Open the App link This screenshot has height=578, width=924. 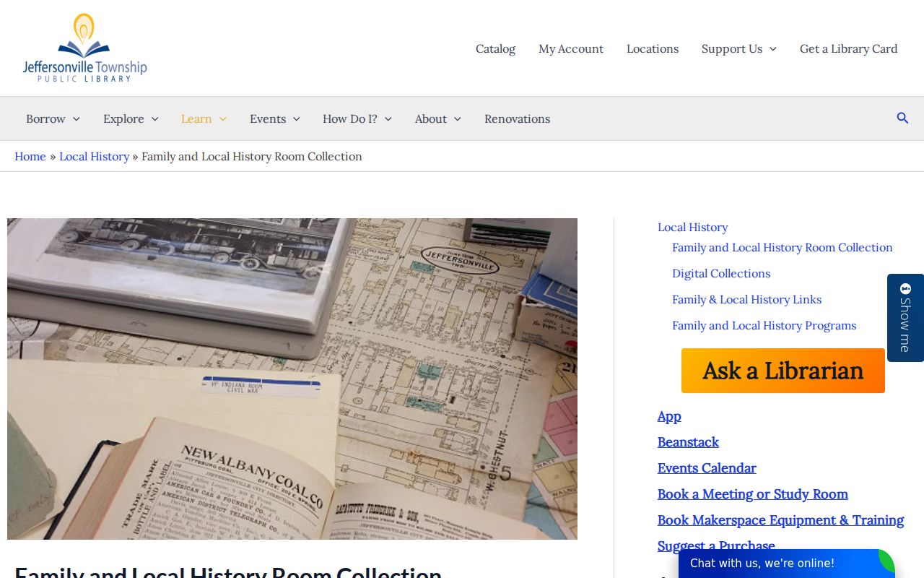(x=669, y=416)
